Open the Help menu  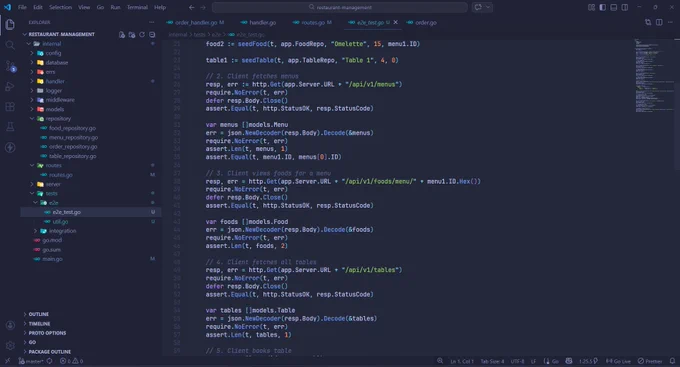point(160,7)
